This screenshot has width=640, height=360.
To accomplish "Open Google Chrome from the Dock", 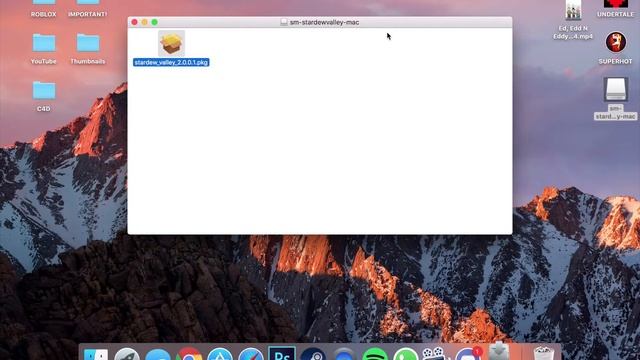I will 189,354.
